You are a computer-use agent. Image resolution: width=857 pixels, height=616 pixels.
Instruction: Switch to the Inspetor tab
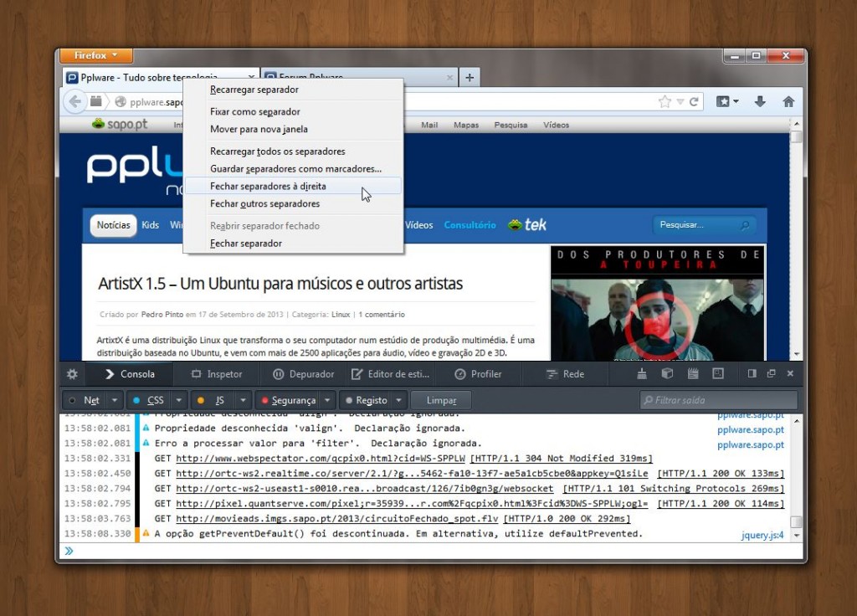[216, 374]
